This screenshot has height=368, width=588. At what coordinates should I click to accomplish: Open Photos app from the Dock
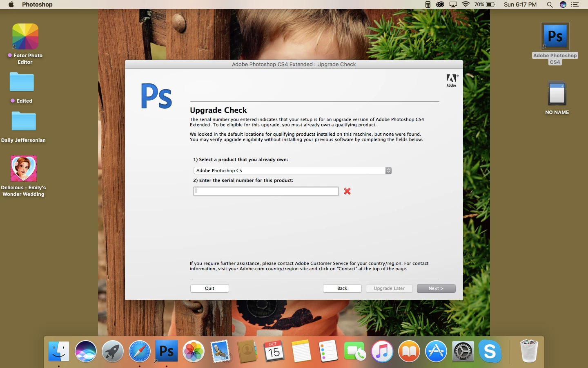coord(194,351)
